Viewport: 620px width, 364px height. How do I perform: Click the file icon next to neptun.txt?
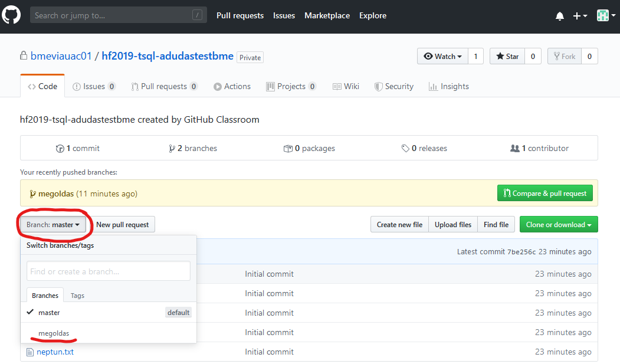click(x=30, y=352)
